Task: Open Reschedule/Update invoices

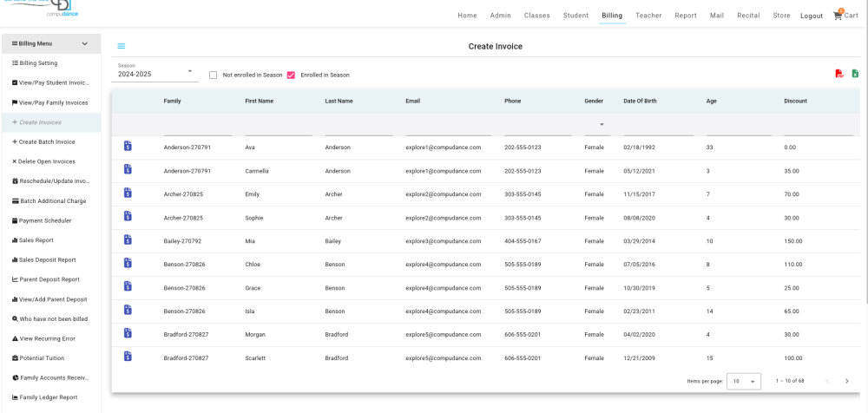Action: point(51,181)
